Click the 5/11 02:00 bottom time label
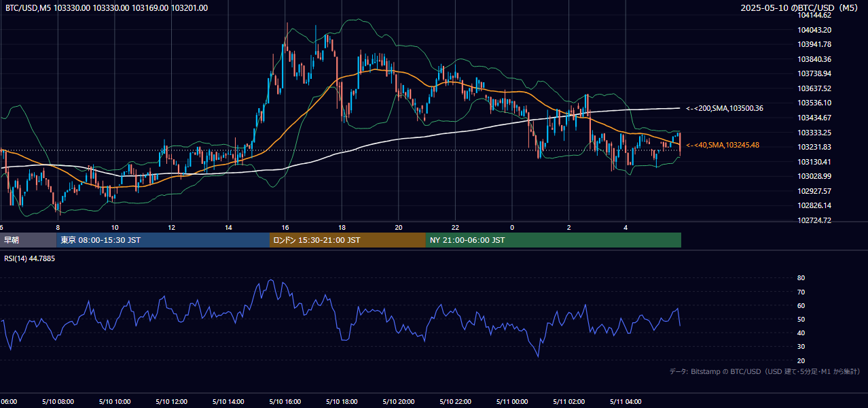868x408 pixels. point(569,401)
